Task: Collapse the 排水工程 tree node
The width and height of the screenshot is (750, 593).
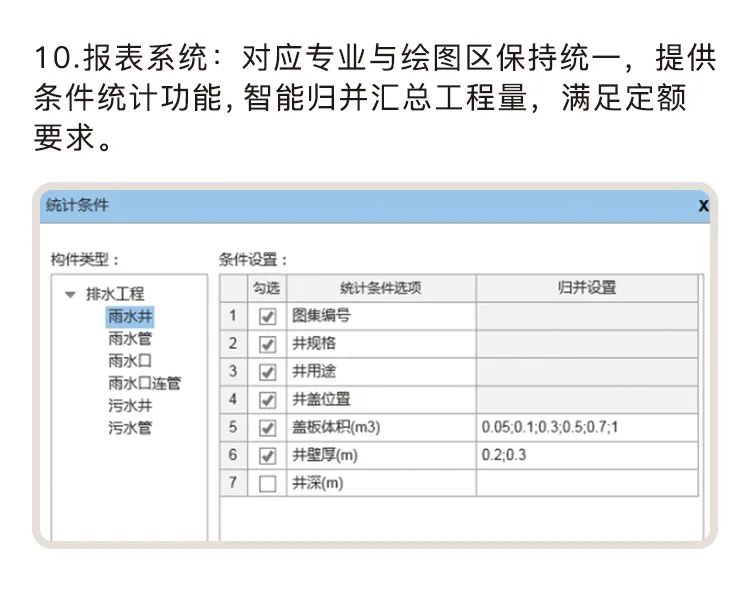Action: (x=70, y=295)
